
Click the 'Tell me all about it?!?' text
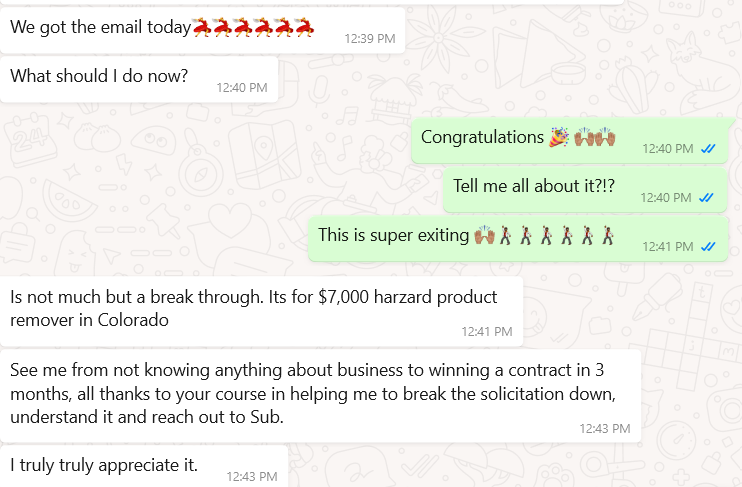(534, 185)
